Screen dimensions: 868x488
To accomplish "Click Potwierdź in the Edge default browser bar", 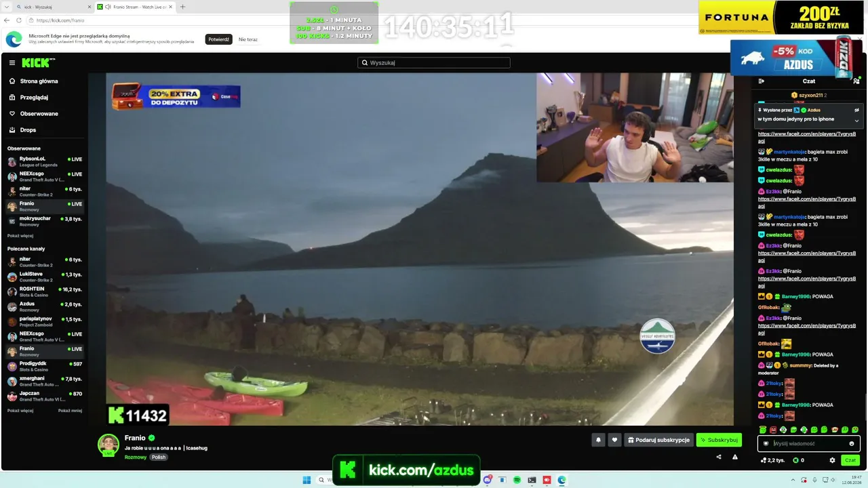I will [218, 39].
